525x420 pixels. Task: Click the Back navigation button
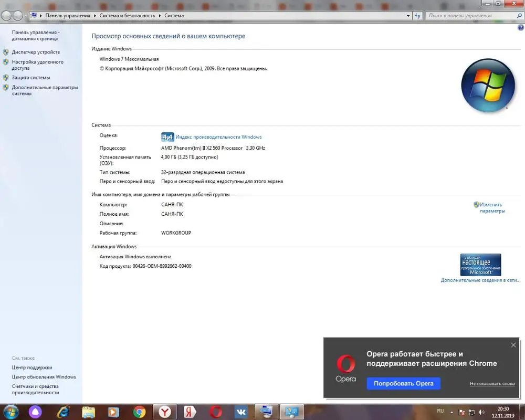[x=6, y=15]
